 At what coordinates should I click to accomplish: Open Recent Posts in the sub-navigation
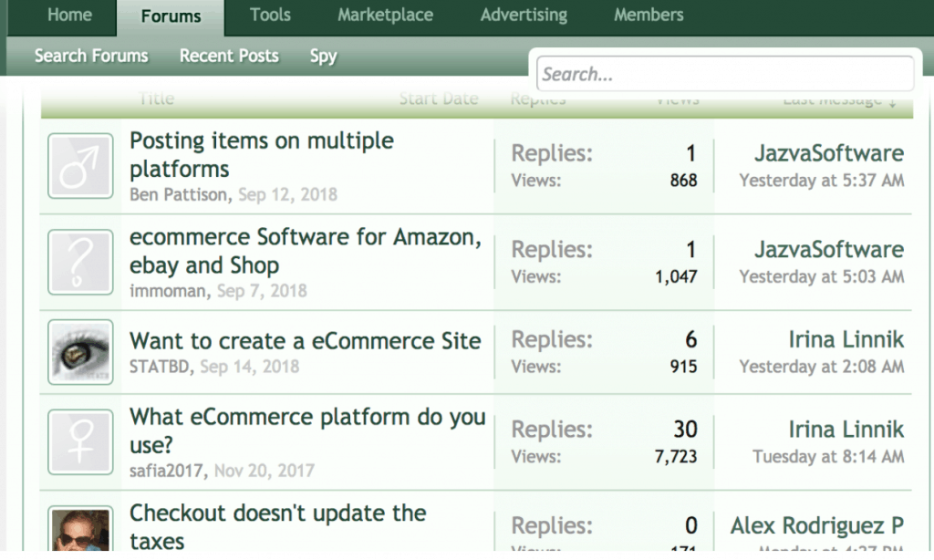tap(229, 56)
